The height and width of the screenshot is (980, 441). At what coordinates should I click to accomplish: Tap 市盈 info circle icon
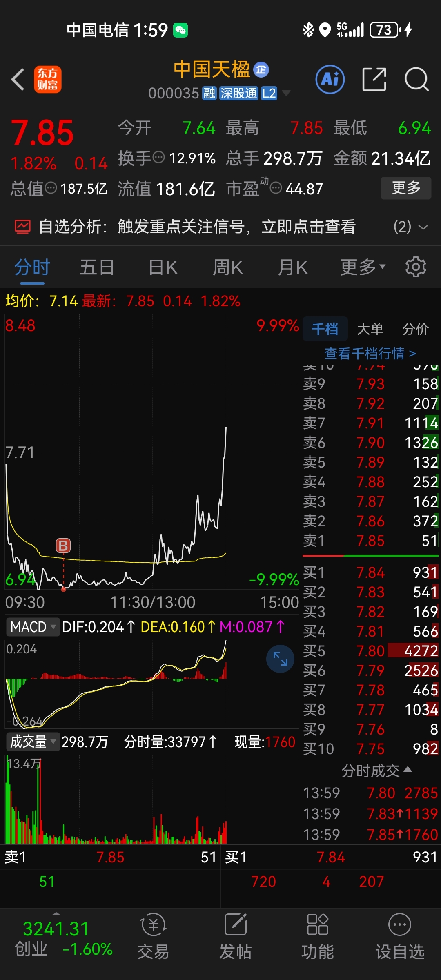276,188
